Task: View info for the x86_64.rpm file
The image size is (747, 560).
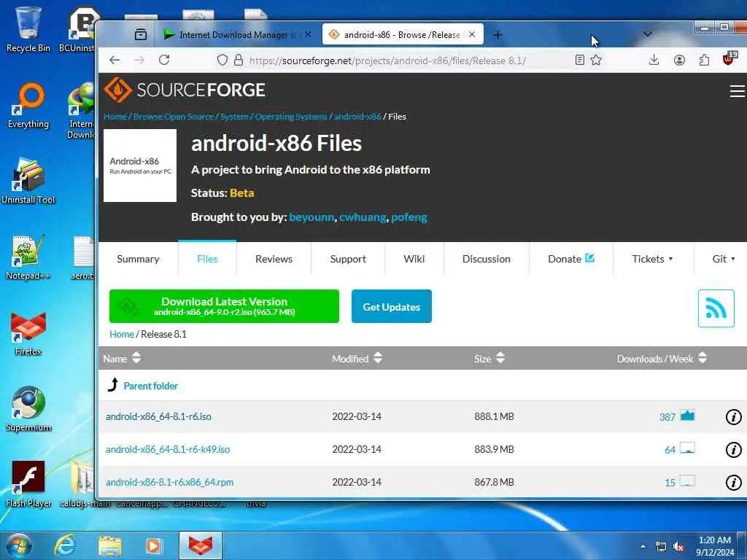Action: (x=733, y=483)
